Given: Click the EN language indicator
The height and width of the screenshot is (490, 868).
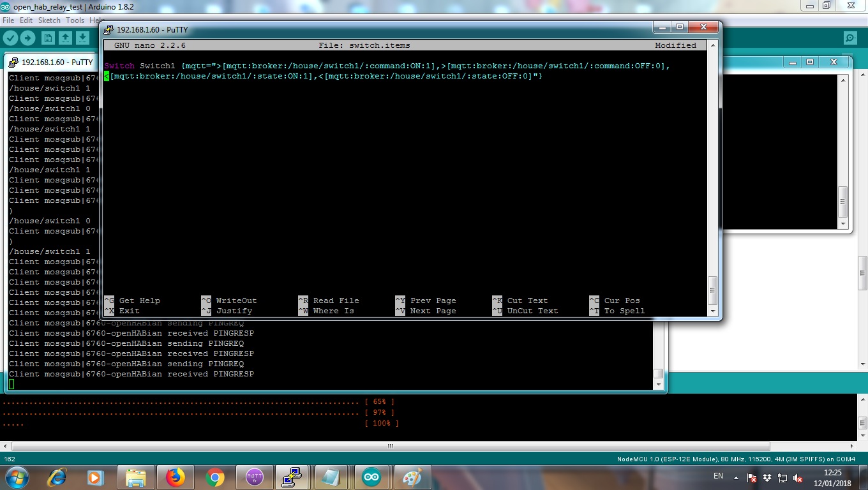Looking at the screenshot, I should click(718, 476).
